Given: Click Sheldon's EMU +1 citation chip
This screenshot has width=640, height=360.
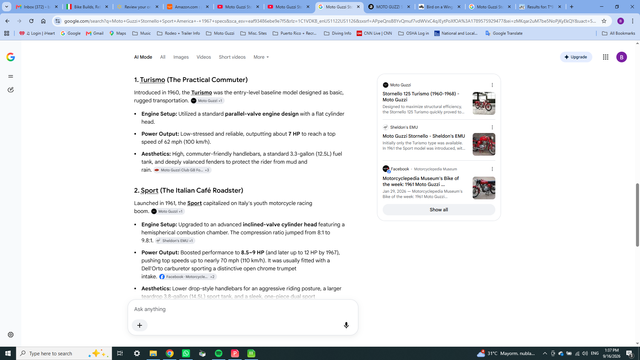Looking at the screenshot, I should click(175, 241).
